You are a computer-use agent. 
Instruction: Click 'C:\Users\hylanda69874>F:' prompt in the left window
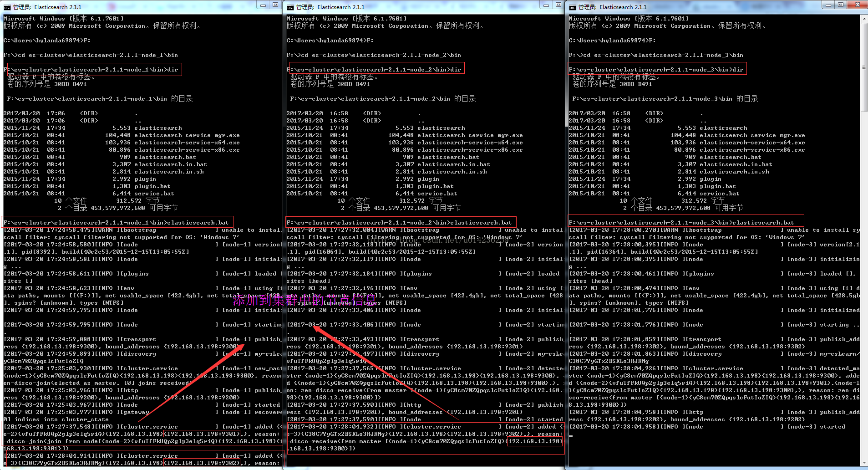coord(47,41)
